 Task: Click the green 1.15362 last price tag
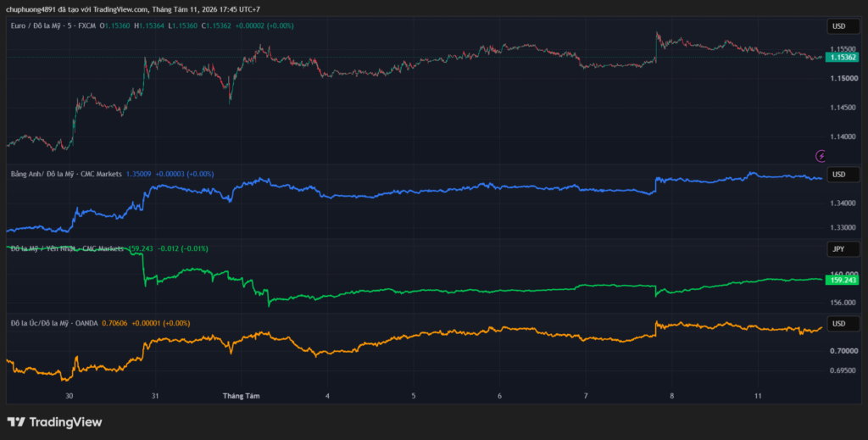coord(843,57)
